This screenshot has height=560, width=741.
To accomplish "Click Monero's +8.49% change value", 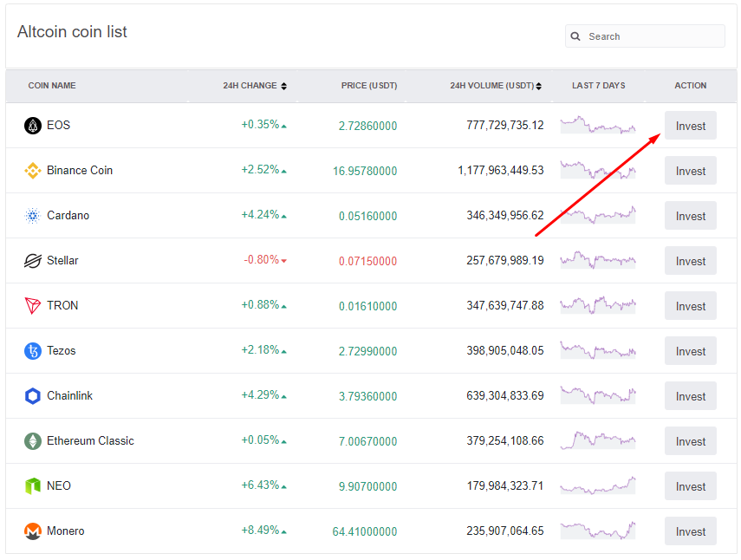I will click(x=260, y=530).
